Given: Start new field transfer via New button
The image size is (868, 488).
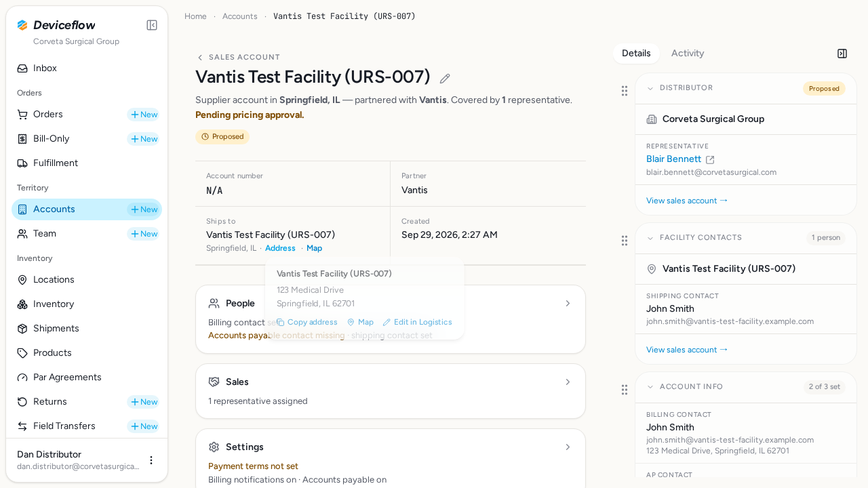Looking at the screenshot, I should (x=144, y=426).
